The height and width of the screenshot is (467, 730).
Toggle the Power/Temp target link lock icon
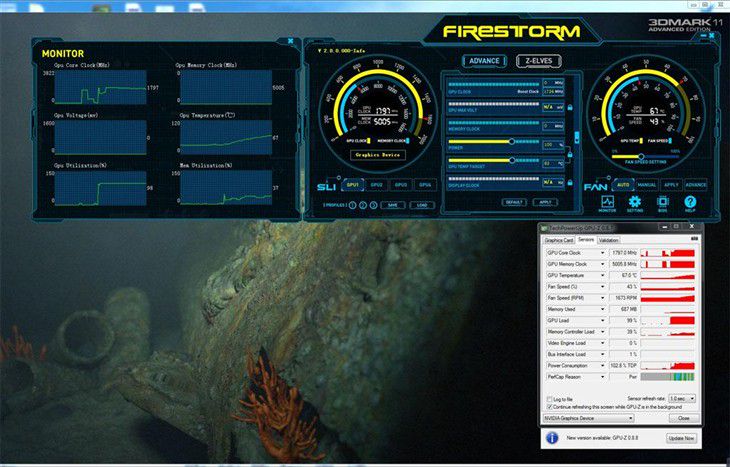pyautogui.click(x=570, y=154)
